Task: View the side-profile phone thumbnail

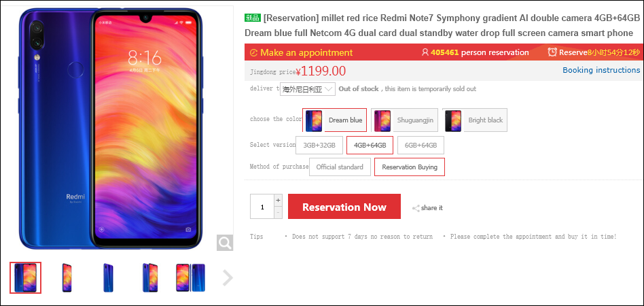Action: coord(108,278)
